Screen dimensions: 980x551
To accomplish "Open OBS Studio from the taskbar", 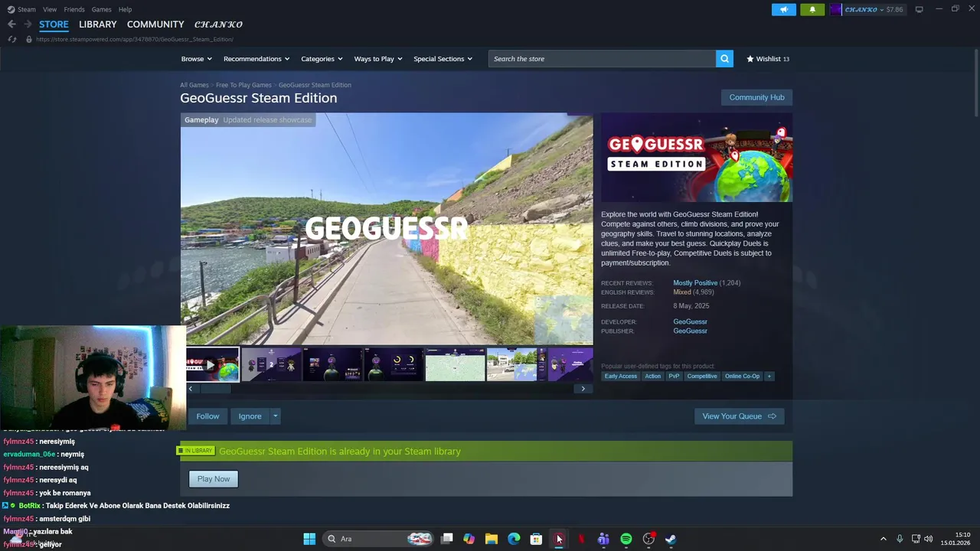I will point(648,539).
